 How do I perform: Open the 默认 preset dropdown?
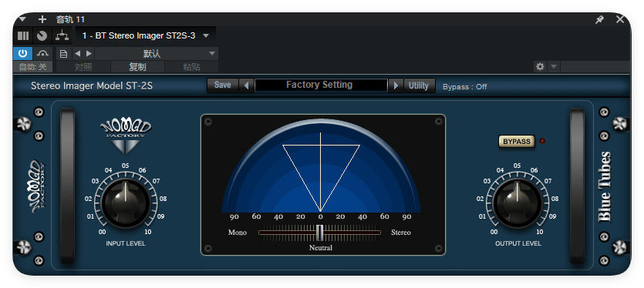click(x=157, y=54)
